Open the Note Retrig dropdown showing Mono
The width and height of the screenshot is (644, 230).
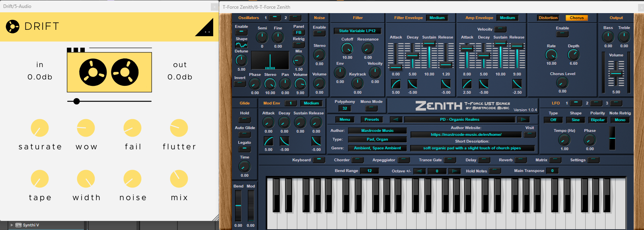620,120
